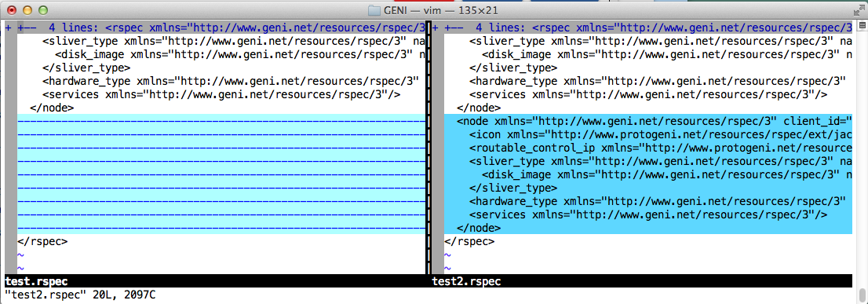Place cursor on '<disk_image' line in left pane
The height and width of the screenshot is (304, 868).
[240, 54]
